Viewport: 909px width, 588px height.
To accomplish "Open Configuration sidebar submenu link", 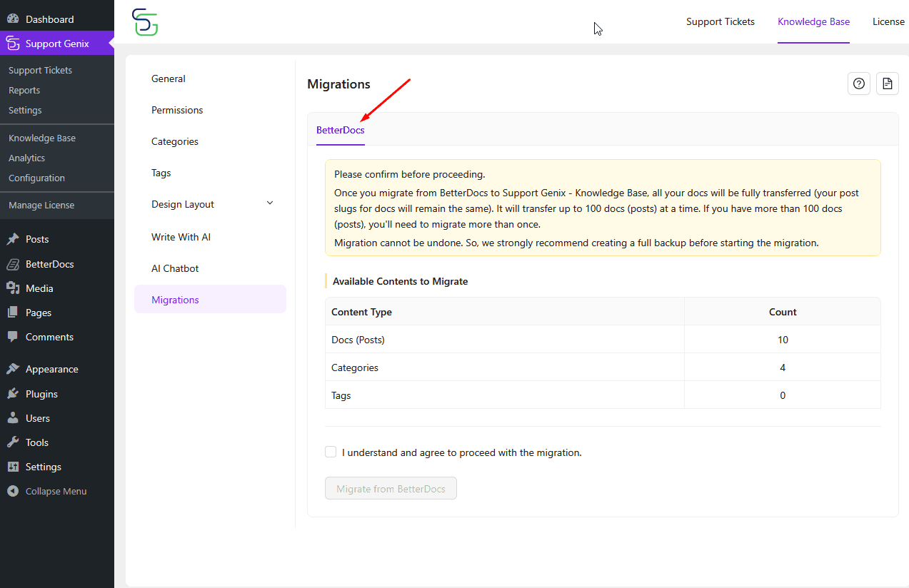I will point(36,178).
